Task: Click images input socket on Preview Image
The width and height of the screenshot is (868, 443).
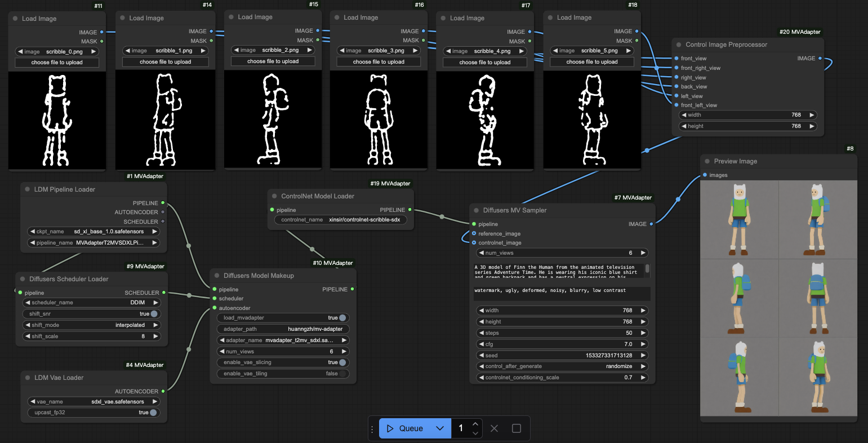Action: pos(705,175)
